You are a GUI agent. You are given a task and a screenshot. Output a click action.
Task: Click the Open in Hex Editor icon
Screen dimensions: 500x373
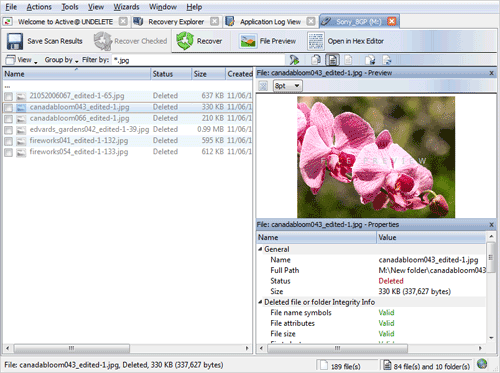click(x=315, y=41)
